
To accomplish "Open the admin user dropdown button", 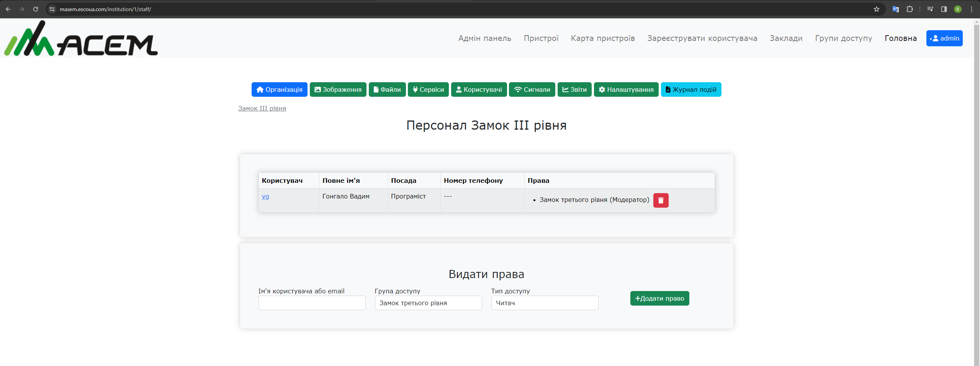I will tap(944, 38).
